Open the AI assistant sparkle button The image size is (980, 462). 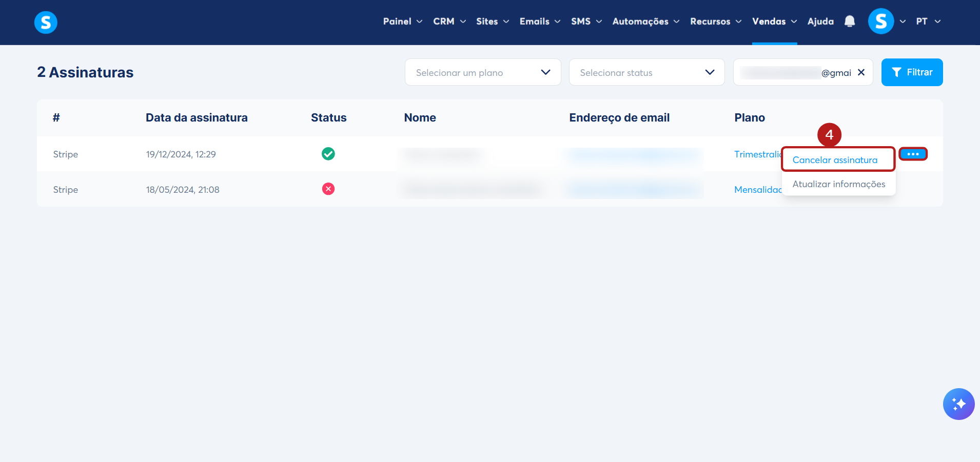(958, 404)
